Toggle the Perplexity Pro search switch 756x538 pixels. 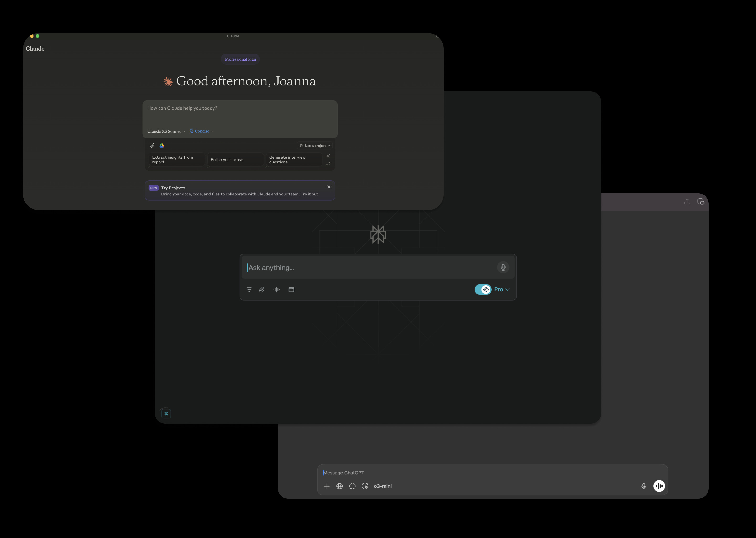[x=483, y=289]
